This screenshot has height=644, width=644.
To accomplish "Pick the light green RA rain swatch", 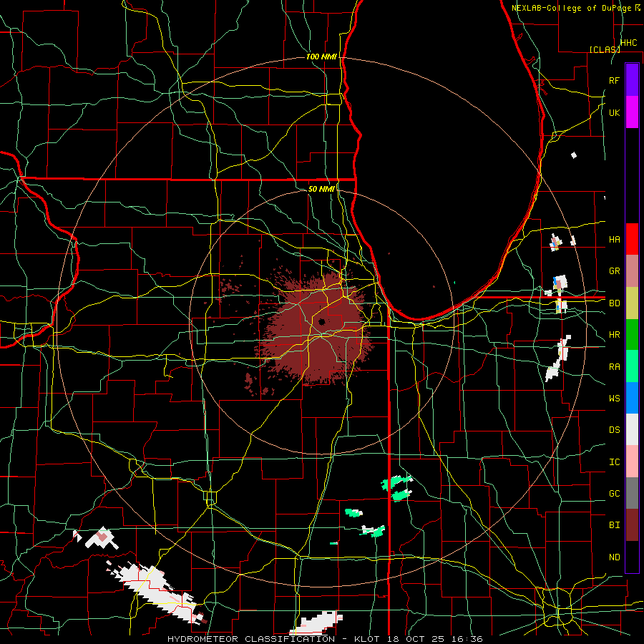I will (x=632, y=366).
